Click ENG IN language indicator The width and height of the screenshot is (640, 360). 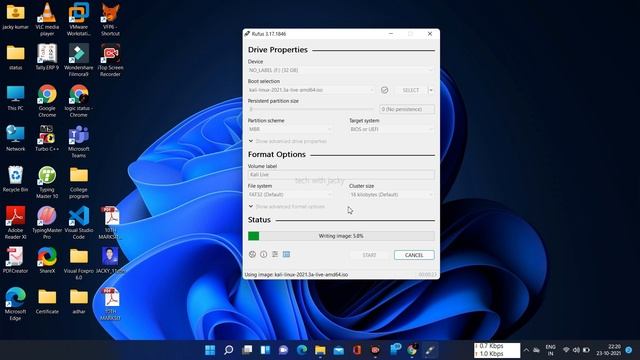pyautogui.click(x=550, y=350)
